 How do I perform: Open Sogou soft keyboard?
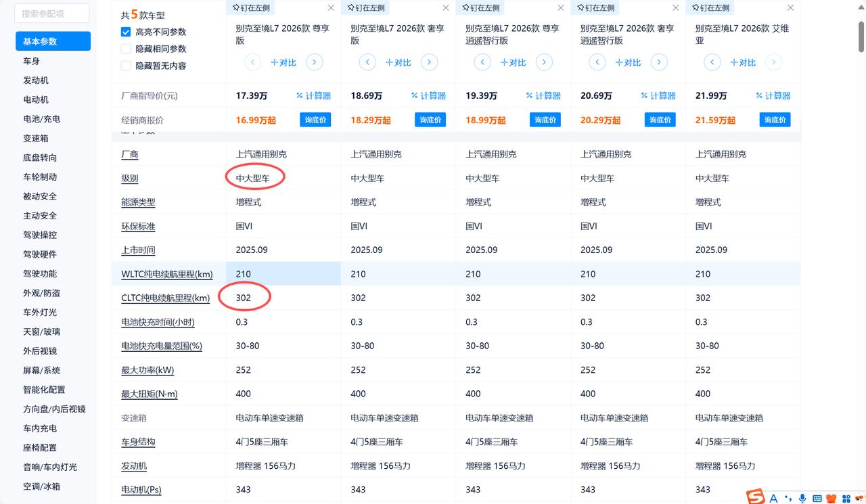817,499
